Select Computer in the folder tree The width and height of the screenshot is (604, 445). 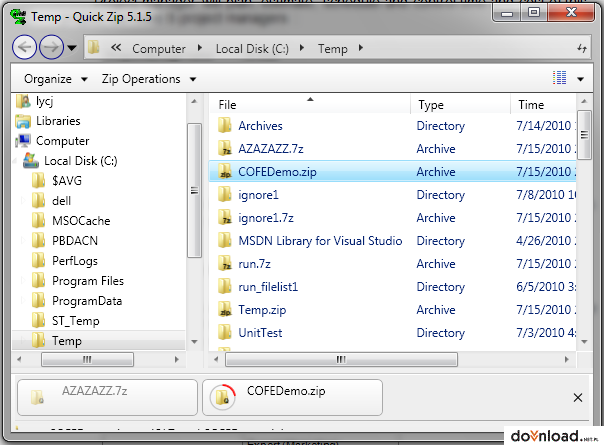[x=62, y=141]
